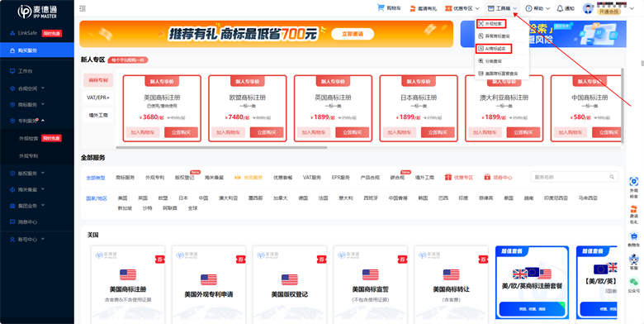The image size is (644, 324).
Task: Click 立即邀请 on the orange banner
Action: (x=353, y=34)
